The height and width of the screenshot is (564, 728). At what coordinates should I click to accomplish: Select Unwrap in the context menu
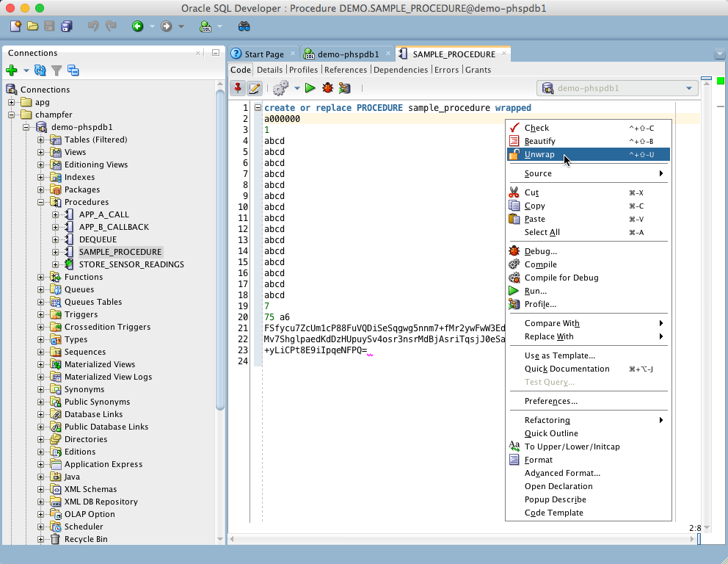pyautogui.click(x=589, y=154)
